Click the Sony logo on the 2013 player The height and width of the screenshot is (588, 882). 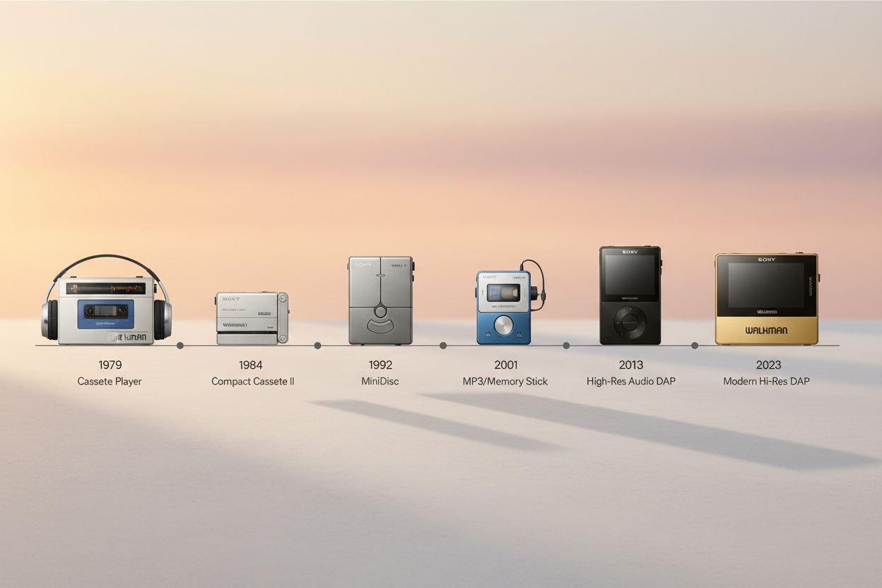(x=630, y=252)
